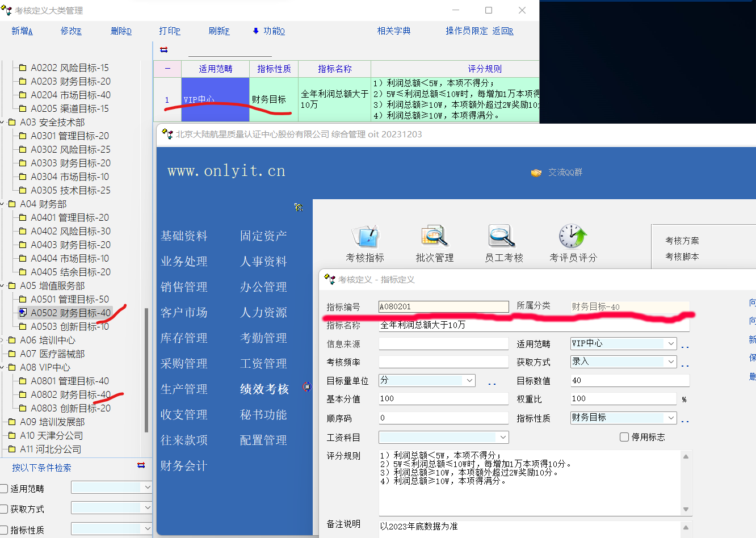Expand the 工资科目 dropdown

[502, 437]
